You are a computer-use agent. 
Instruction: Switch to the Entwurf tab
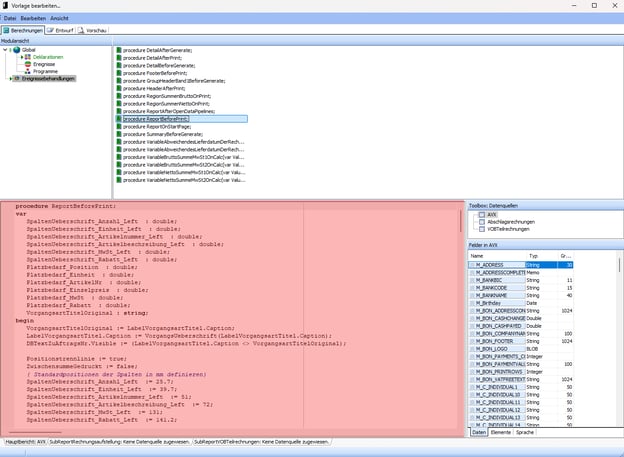click(61, 31)
